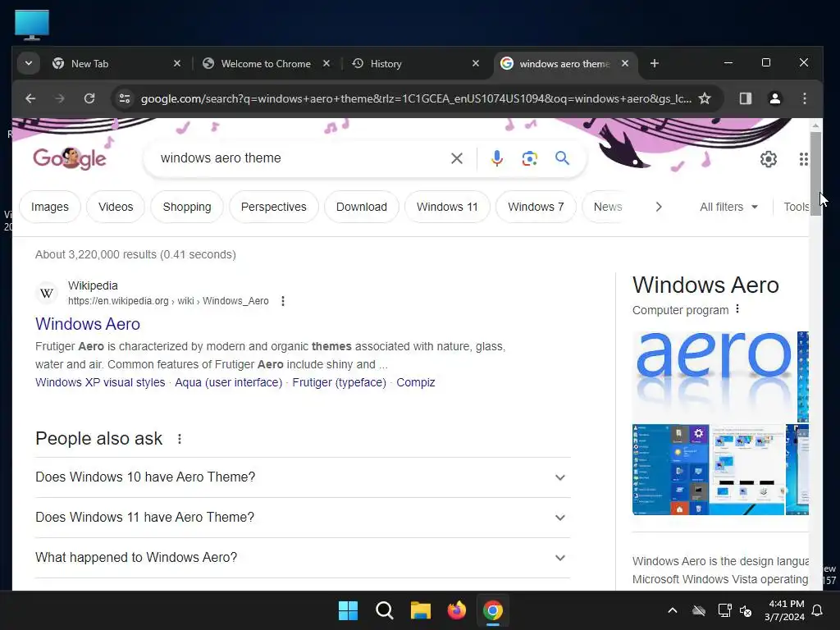This screenshot has width=840, height=630.
Task: Open taskbar clock showing 4:41 PM
Action: click(784, 610)
